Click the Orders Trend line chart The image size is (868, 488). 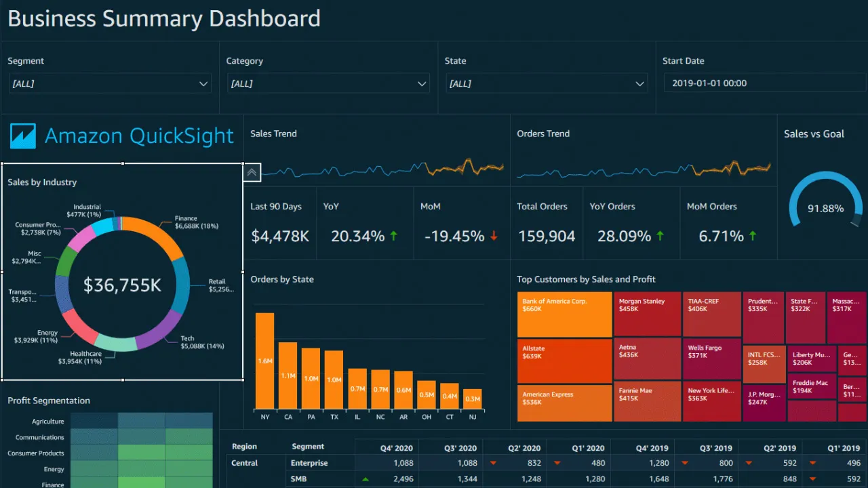[644, 168]
